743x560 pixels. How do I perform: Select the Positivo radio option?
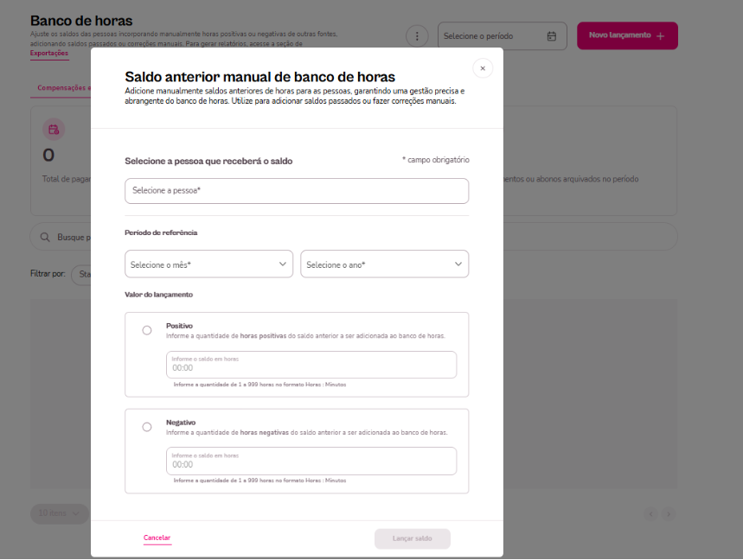point(147,330)
